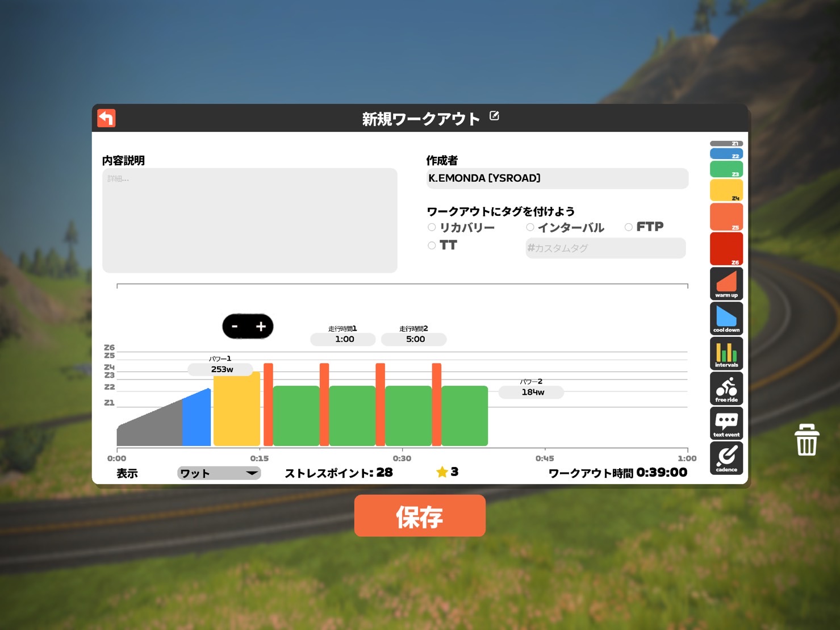The width and height of the screenshot is (840, 630).
Task: Increase interval repeats with plus button
Action: pyautogui.click(x=261, y=327)
